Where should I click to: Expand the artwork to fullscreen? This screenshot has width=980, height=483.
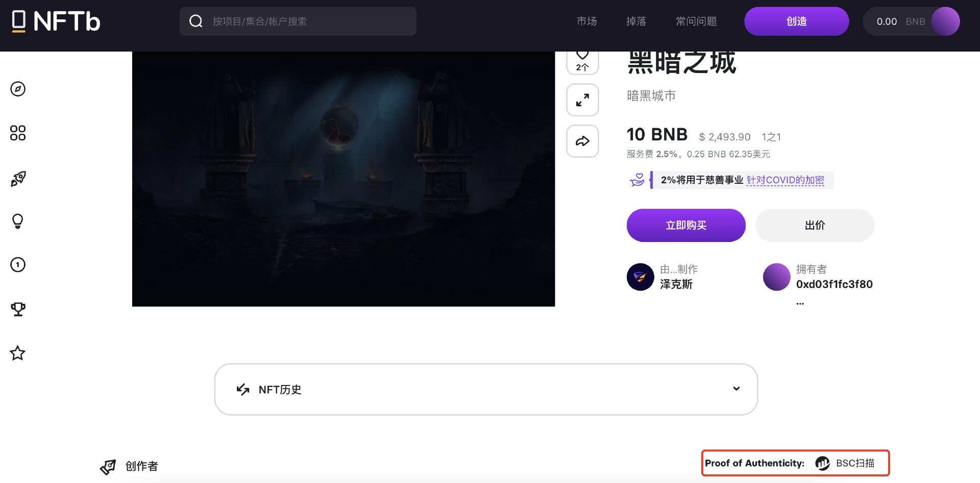point(582,100)
